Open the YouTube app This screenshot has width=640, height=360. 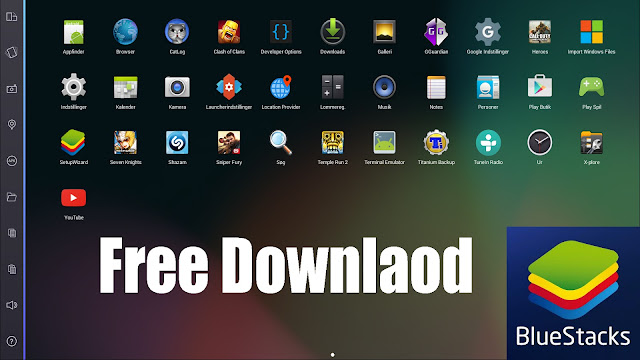click(73, 198)
